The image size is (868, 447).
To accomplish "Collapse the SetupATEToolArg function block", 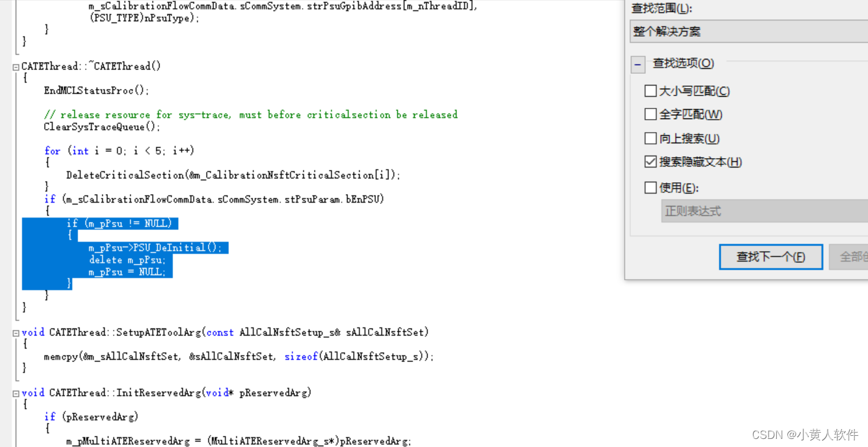I will 16,333.
